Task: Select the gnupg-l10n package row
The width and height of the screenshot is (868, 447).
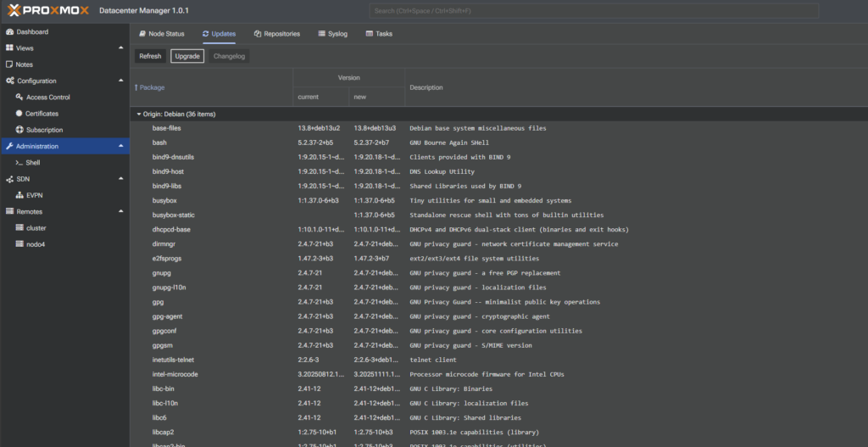Action: click(498, 287)
